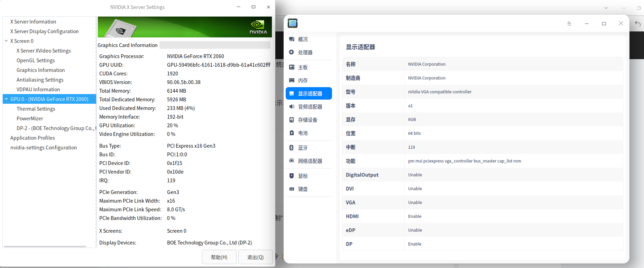644x268 pixels.
Task: Click the 帮助(H) help button
Action: click(x=219, y=257)
